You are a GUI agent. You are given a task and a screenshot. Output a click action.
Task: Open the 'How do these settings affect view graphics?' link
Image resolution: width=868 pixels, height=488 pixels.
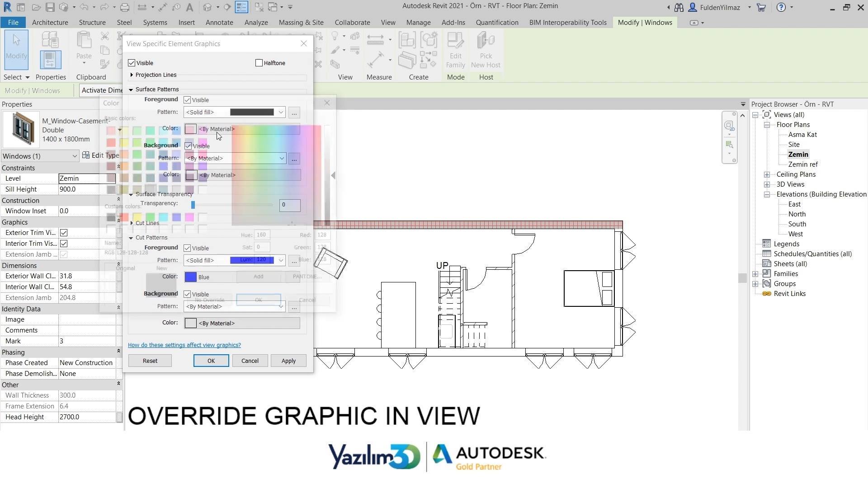pos(184,345)
